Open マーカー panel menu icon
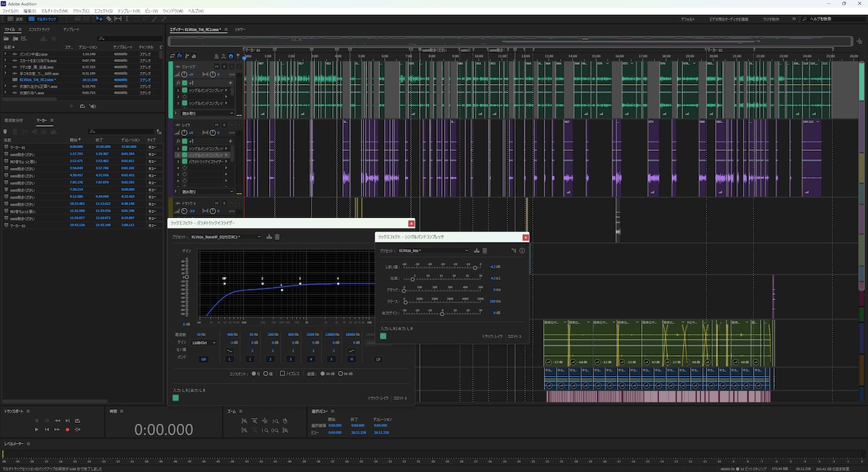 [52, 120]
